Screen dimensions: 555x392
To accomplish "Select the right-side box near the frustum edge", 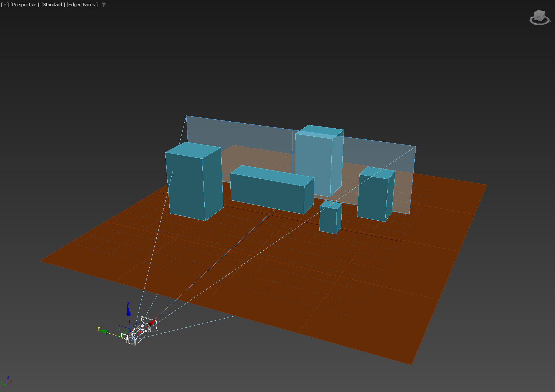I will coord(372,198).
